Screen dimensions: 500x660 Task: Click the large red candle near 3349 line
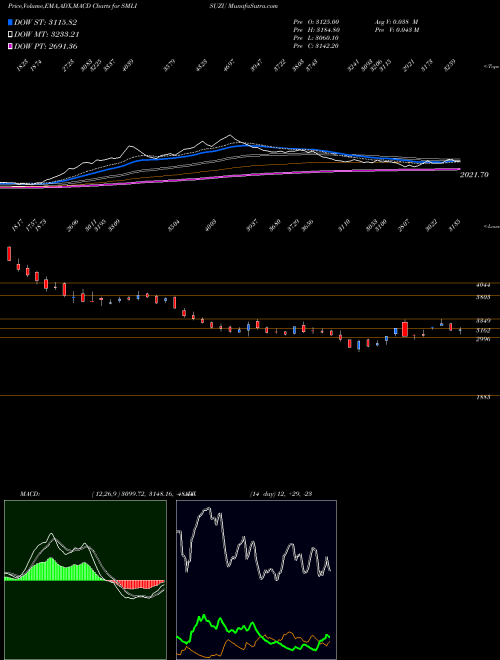[405, 329]
